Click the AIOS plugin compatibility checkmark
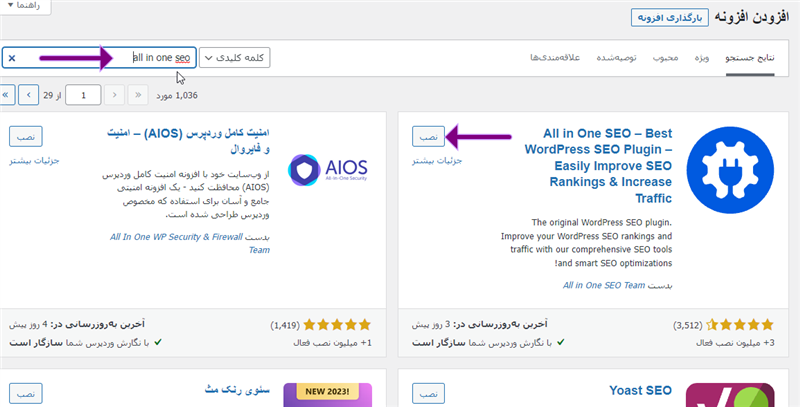The height and width of the screenshot is (407, 800). tap(158, 342)
